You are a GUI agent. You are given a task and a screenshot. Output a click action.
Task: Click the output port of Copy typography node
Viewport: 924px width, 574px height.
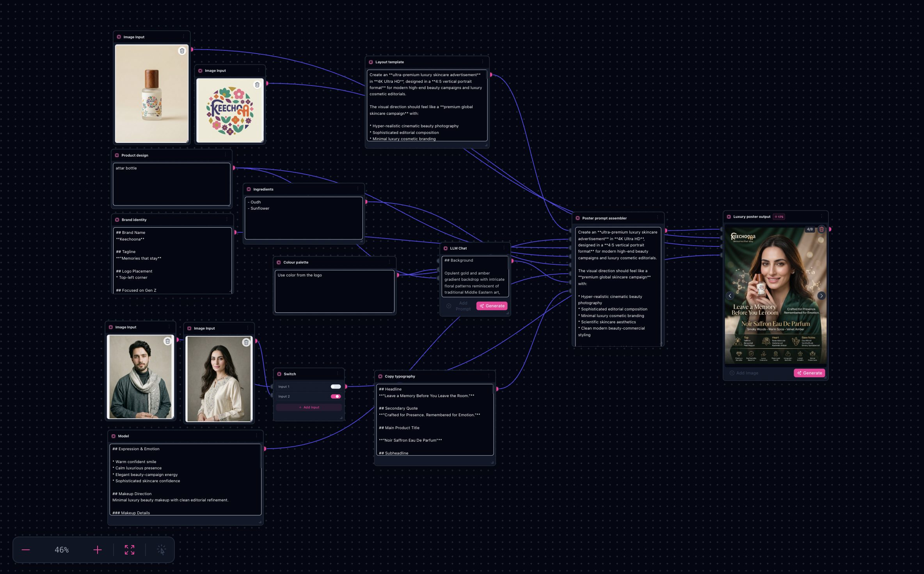(497, 389)
